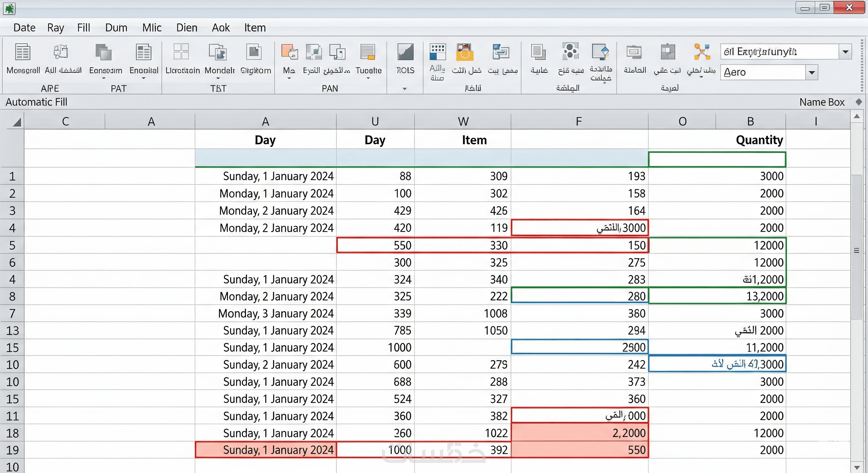Viewport: 868px width, 473px height.
Task: Expand the Aero dropdown arrow
Action: coord(811,72)
